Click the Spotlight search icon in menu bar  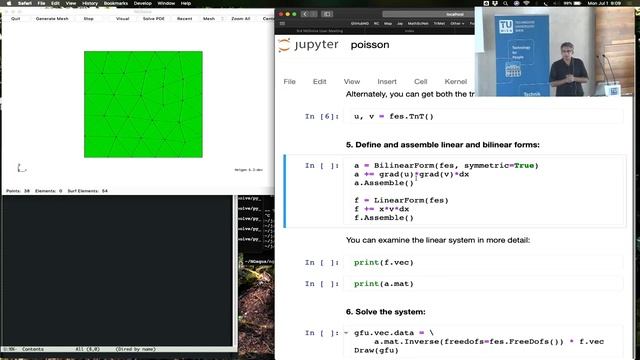click(x=505, y=3)
